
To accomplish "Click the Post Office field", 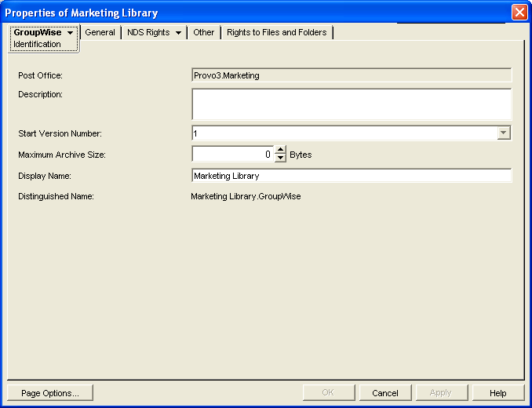I will [x=351, y=75].
